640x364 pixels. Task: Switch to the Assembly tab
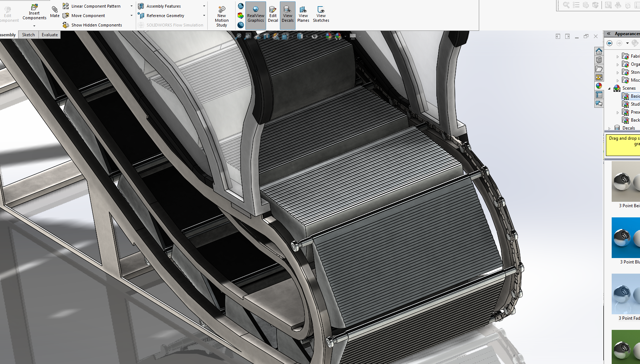(8, 35)
